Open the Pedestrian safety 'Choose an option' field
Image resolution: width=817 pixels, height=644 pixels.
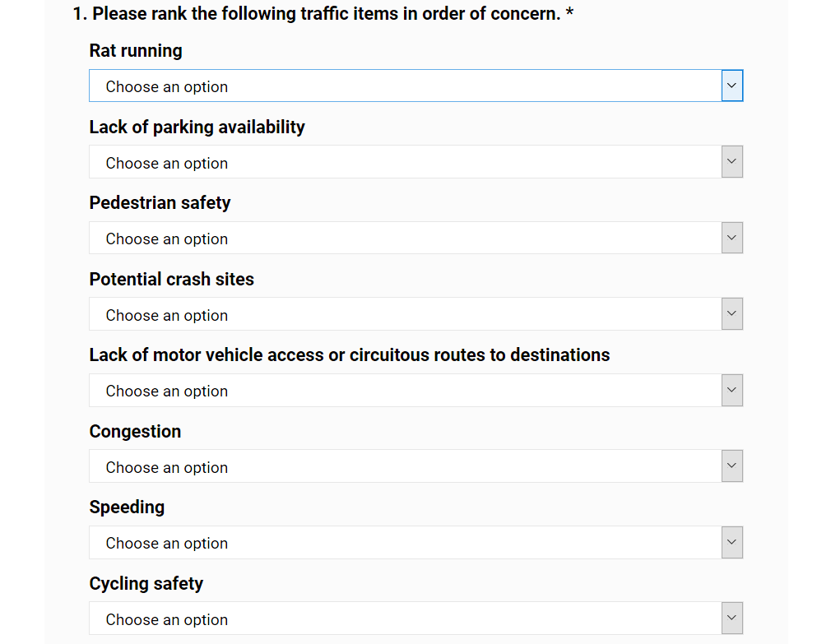click(x=405, y=239)
